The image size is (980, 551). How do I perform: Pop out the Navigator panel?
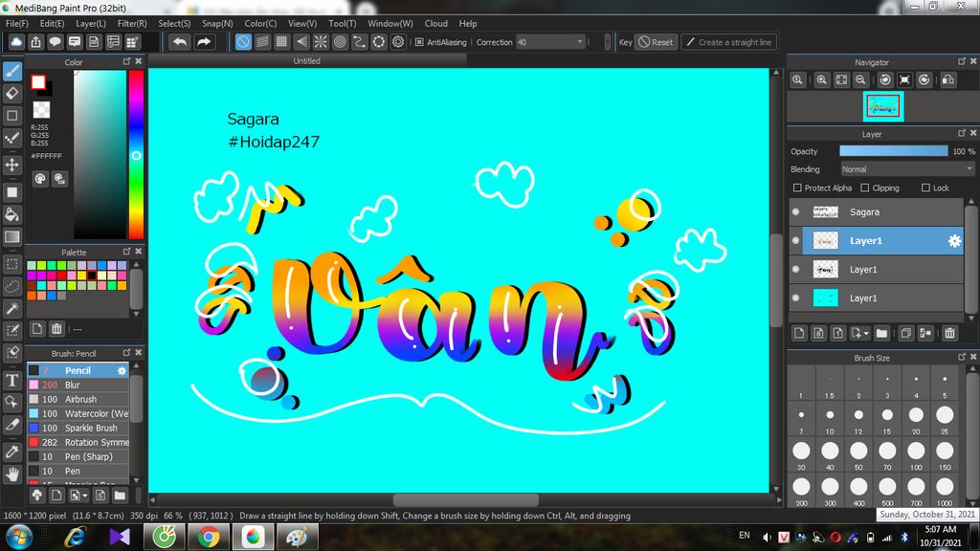point(961,61)
